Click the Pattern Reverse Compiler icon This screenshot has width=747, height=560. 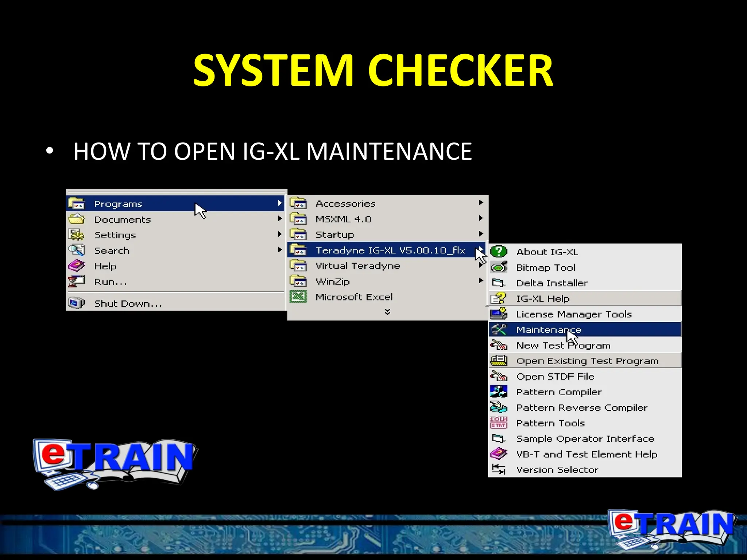(x=499, y=407)
